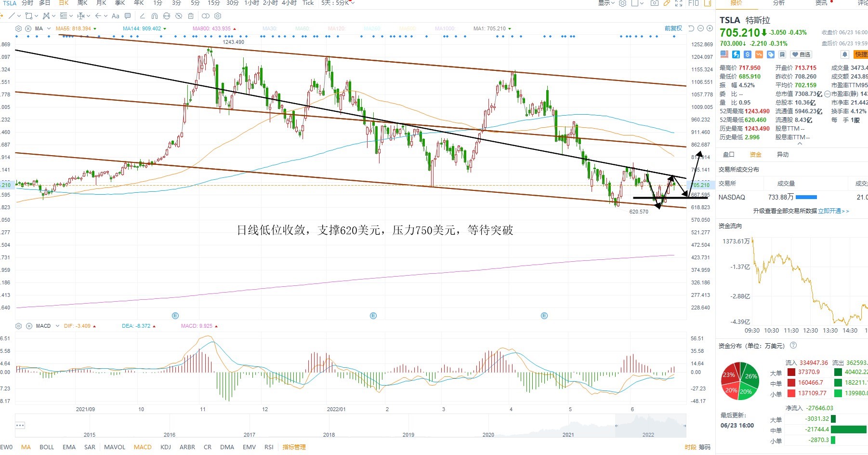Image resolution: width=868 pixels, height=455 pixels.
Task: Open 指标管理 indicator management
Action: click(294, 447)
